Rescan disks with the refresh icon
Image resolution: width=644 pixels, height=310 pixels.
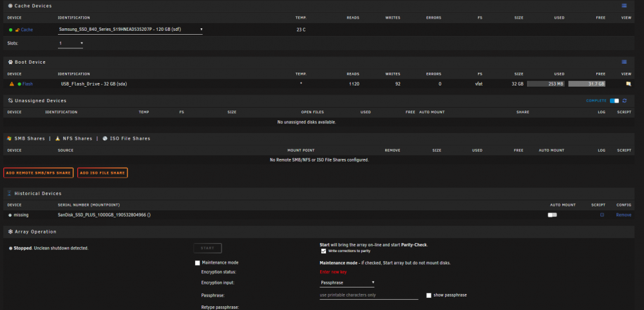(x=625, y=100)
